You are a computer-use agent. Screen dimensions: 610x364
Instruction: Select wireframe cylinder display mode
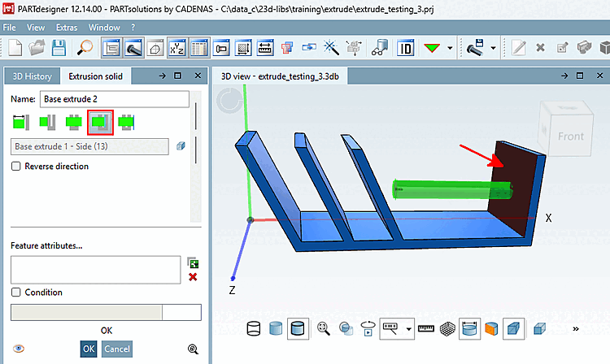pyautogui.click(x=254, y=328)
